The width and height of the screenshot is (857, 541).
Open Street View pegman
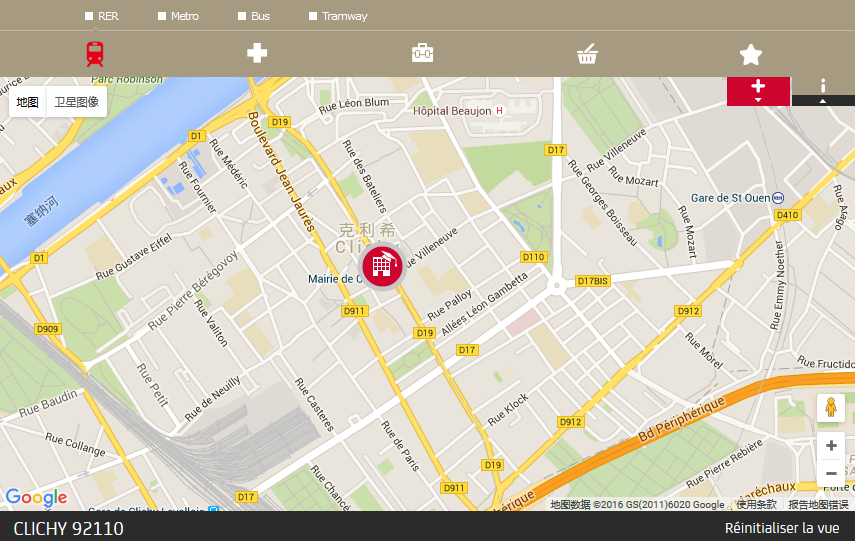point(831,407)
